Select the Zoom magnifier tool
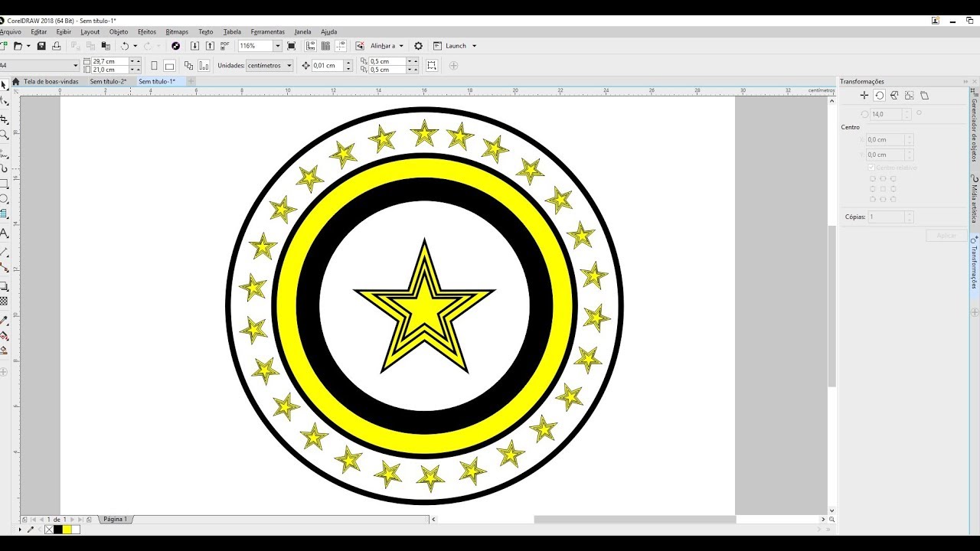Viewport: 980px width, 551px height. [4, 135]
